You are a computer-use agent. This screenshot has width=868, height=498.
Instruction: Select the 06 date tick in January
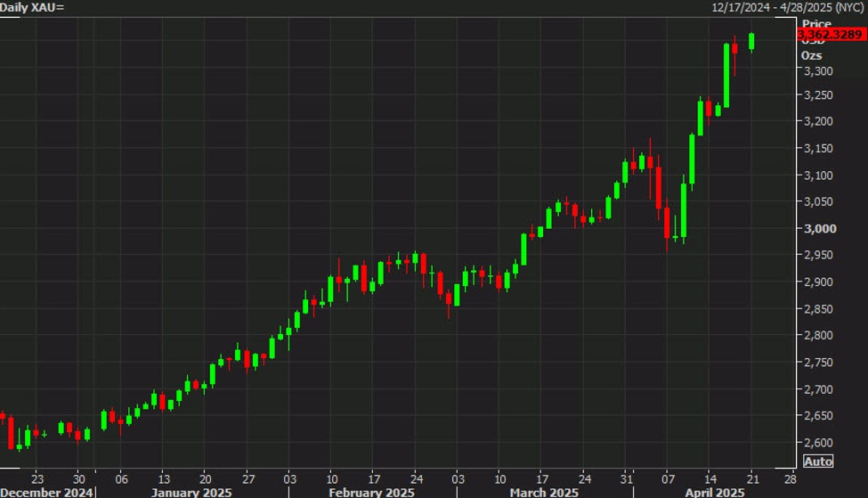(121, 477)
